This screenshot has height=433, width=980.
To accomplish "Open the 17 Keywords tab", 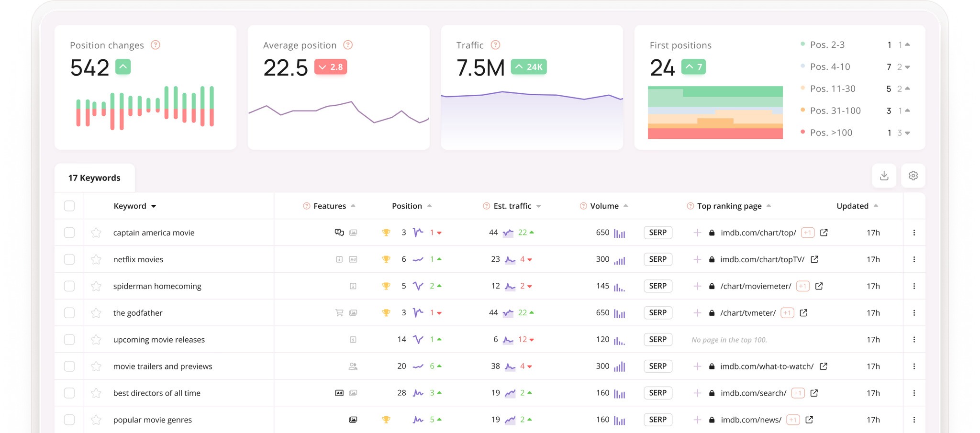I will pos(94,178).
